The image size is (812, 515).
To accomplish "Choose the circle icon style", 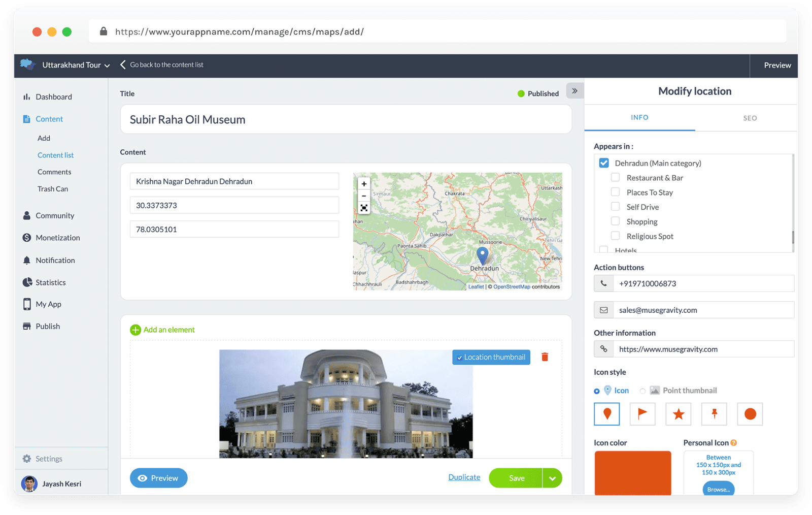I will 750,414.
